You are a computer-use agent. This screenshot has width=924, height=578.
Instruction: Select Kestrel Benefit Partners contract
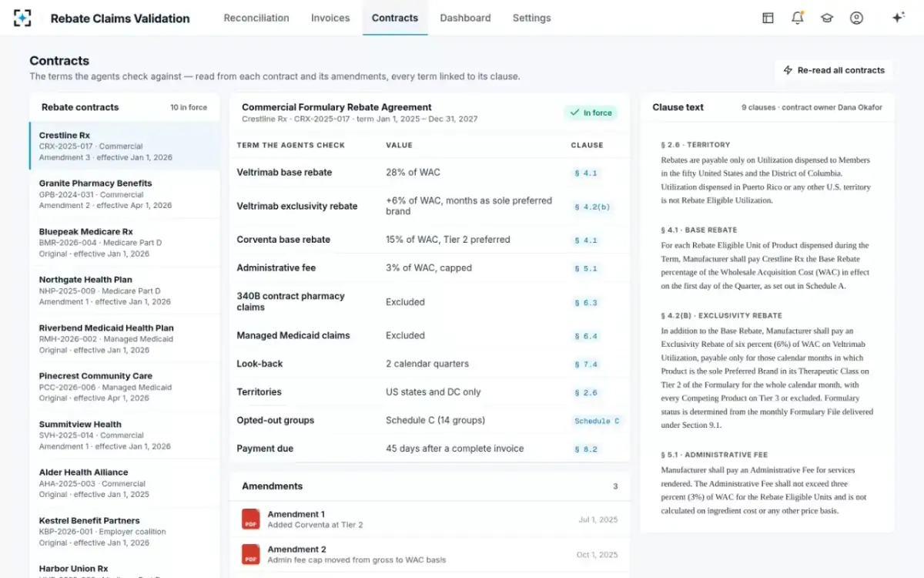pos(125,531)
